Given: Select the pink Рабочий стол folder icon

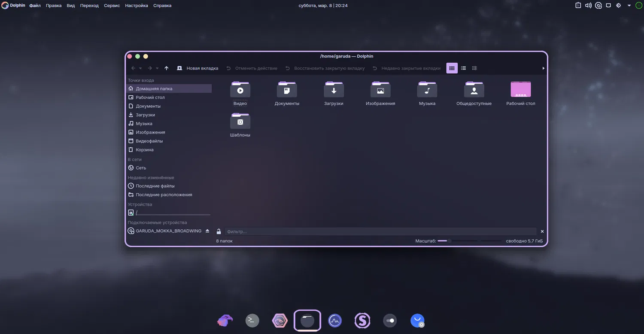Looking at the screenshot, I should tap(521, 90).
